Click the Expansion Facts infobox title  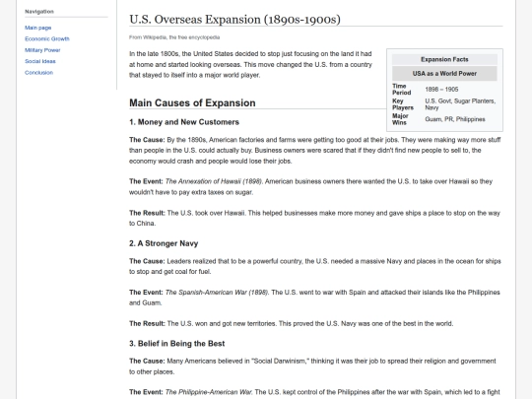coord(444,59)
